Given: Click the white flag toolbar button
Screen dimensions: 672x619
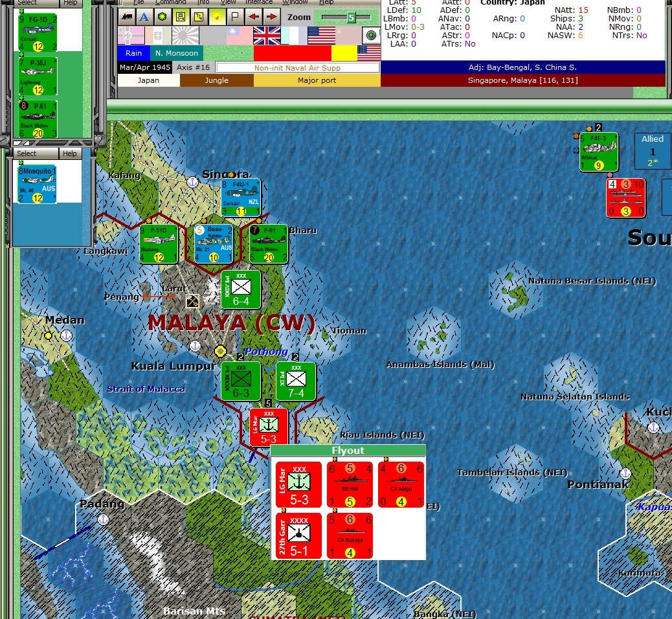Looking at the screenshot, I should [235, 17].
